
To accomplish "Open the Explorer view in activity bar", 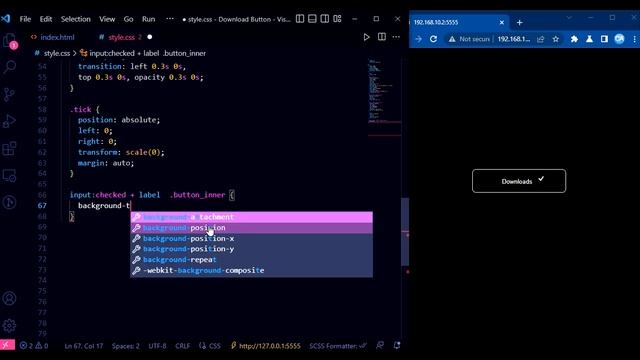I will tap(10, 41).
